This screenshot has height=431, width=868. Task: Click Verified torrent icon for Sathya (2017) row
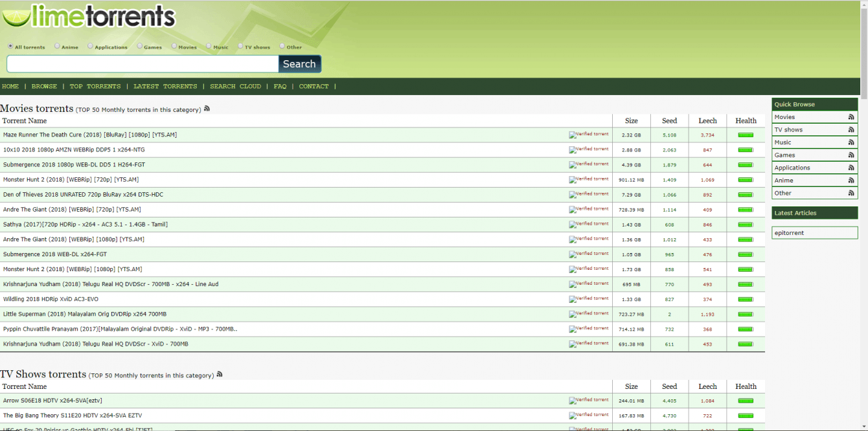tap(589, 224)
